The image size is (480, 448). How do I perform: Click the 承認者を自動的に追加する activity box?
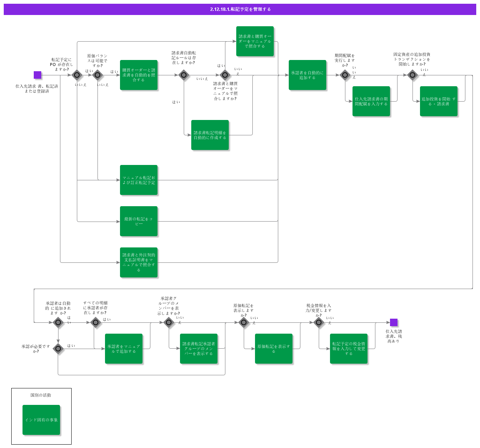pyautogui.click(x=307, y=75)
